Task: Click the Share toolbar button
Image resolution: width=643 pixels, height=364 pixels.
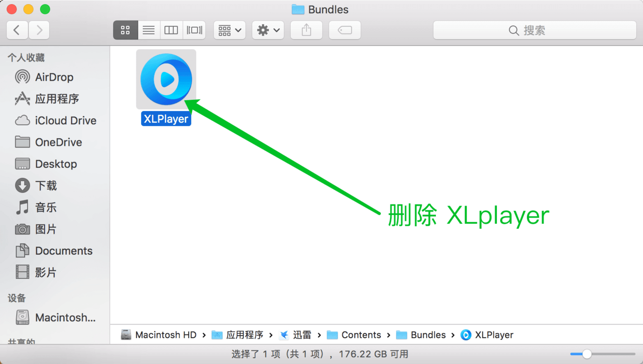Action: pyautogui.click(x=306, y=30)
